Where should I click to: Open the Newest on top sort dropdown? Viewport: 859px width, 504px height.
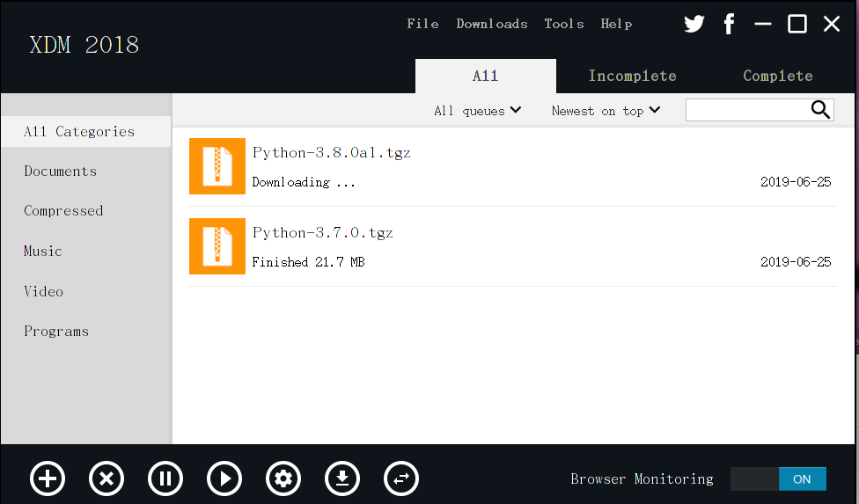click(x=606, y=111)
